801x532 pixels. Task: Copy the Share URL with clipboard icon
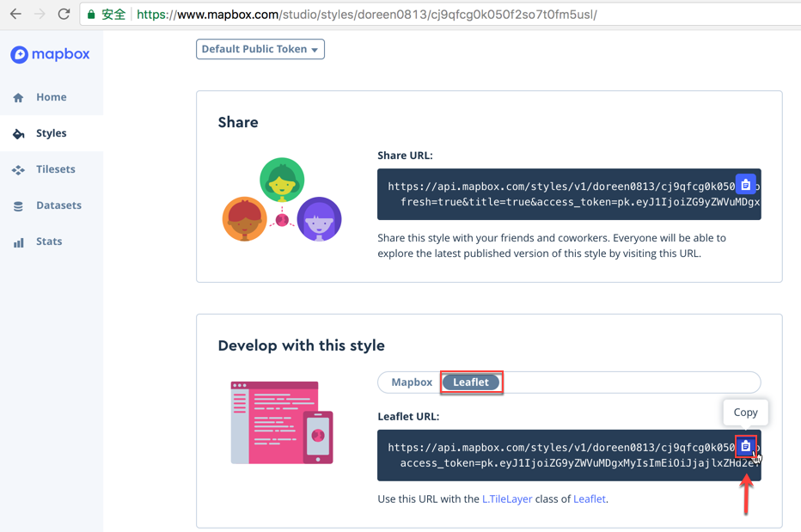[x=745, y=185]
